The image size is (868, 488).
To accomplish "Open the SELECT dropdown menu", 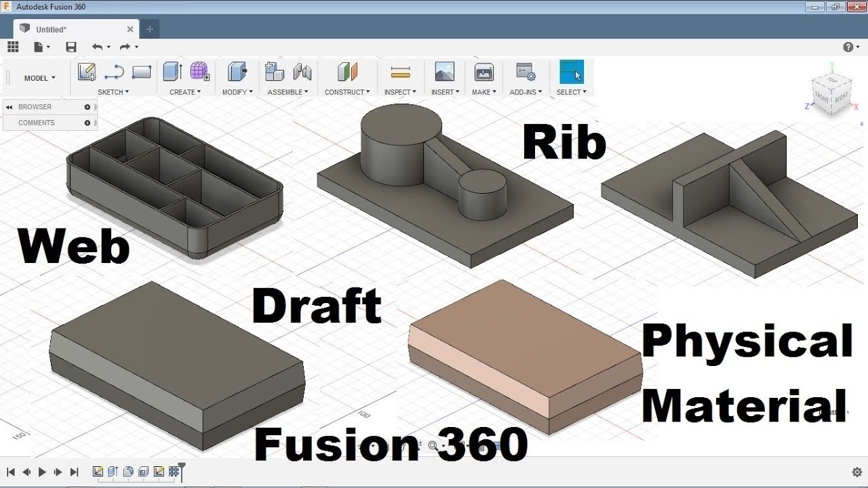I will (571, 92).
